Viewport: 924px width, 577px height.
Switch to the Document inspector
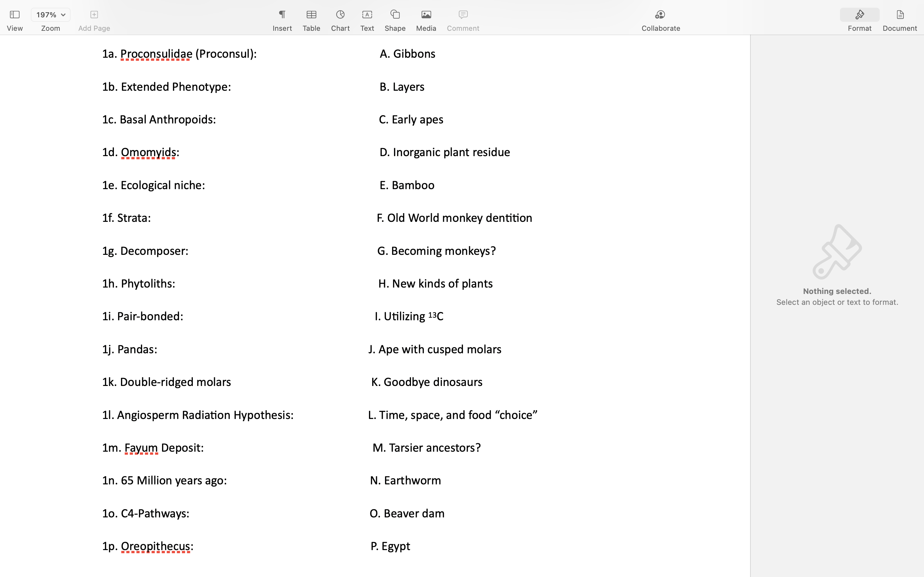[900, 15]
